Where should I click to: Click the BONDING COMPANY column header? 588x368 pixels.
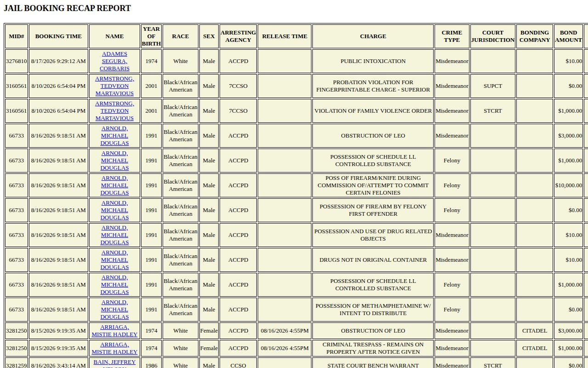click(x=535, y=36)
